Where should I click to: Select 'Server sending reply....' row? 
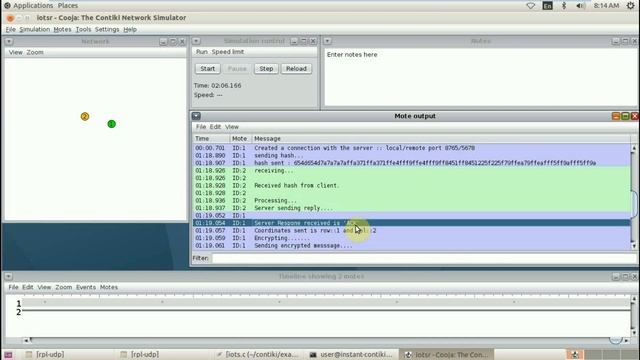pos(411,208)
